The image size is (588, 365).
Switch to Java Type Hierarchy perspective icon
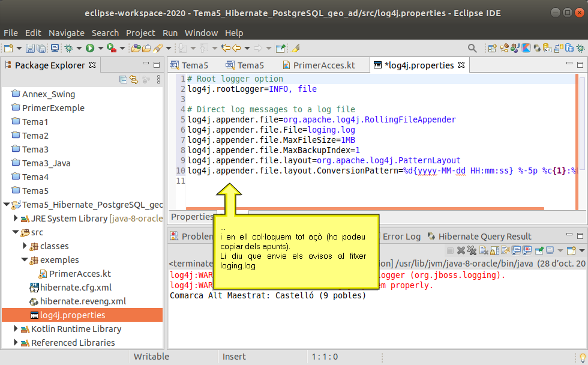pos(505,48)
